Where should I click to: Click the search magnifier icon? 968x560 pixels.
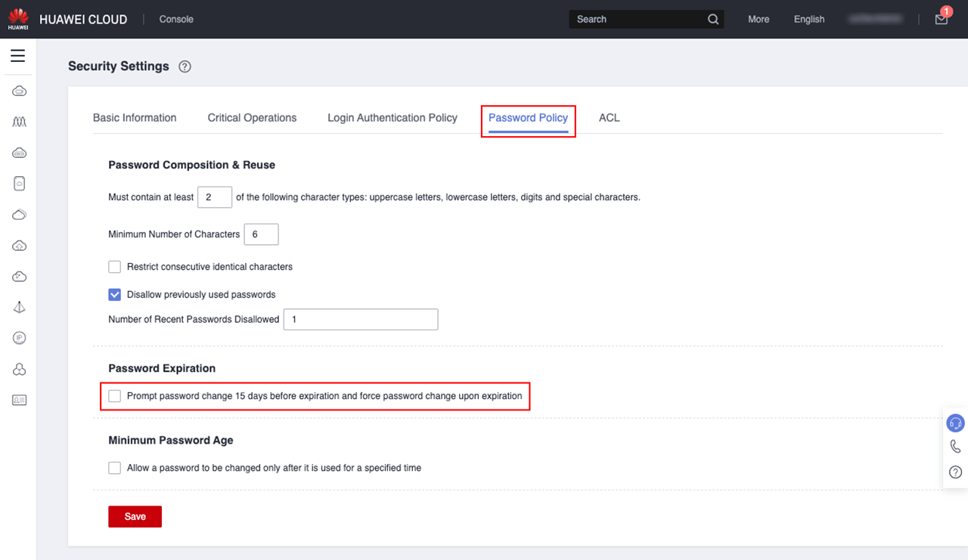(712, 20)
